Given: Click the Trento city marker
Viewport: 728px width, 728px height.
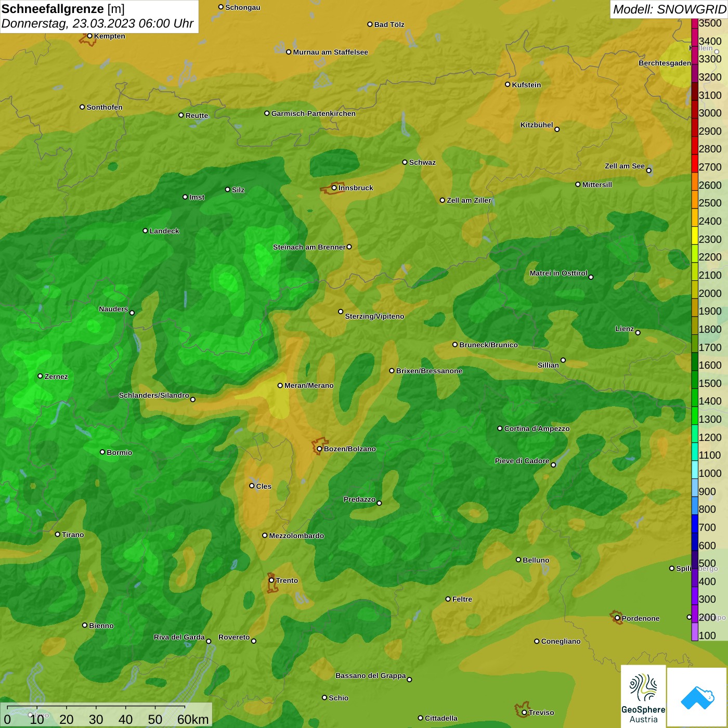Looking at the screenshot, I should (x=271, y=580).
